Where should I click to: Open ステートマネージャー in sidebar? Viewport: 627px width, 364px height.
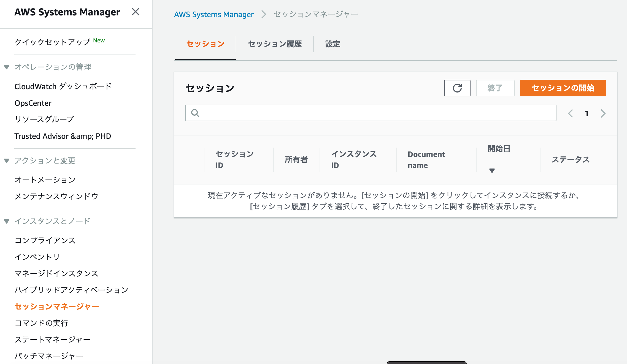pos(53,339)
